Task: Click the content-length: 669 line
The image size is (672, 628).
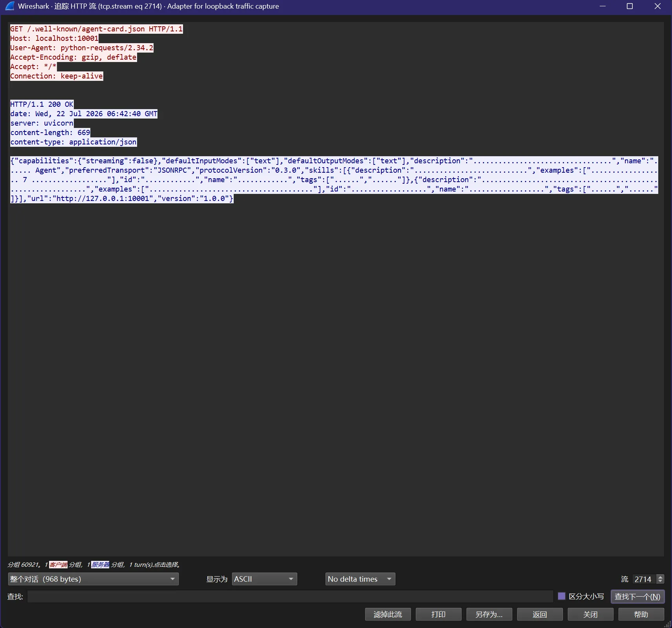Action: tap(50, 133)
